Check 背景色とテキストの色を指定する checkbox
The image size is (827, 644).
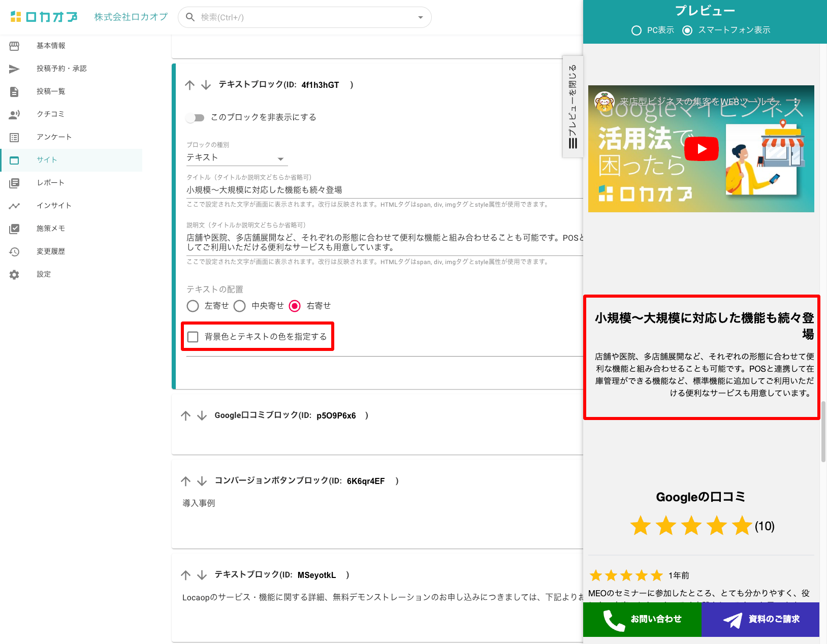193,337
